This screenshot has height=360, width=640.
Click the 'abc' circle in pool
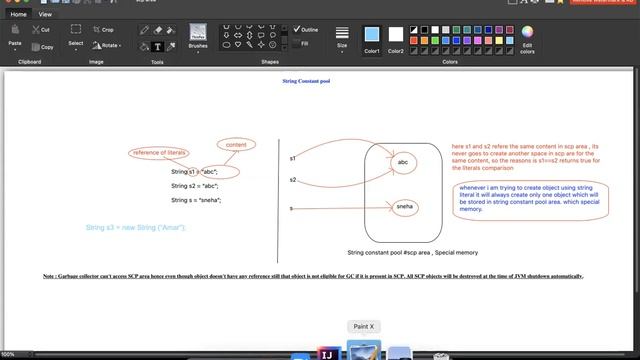403,162
